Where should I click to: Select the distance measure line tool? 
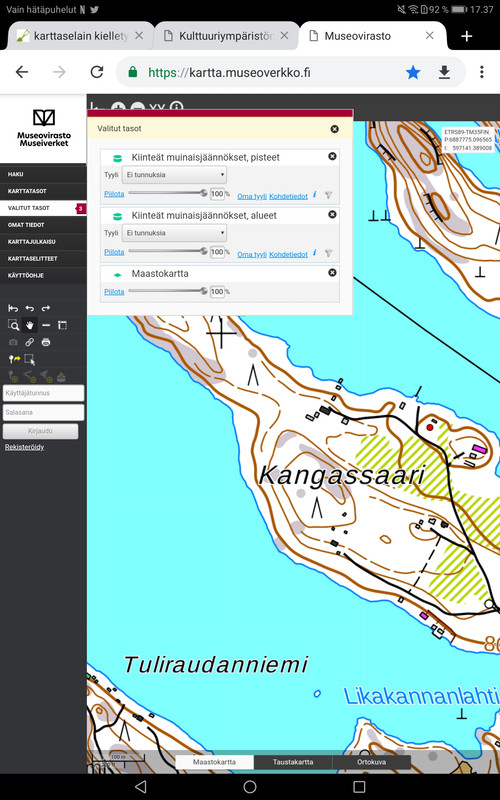tap(46, 325)
